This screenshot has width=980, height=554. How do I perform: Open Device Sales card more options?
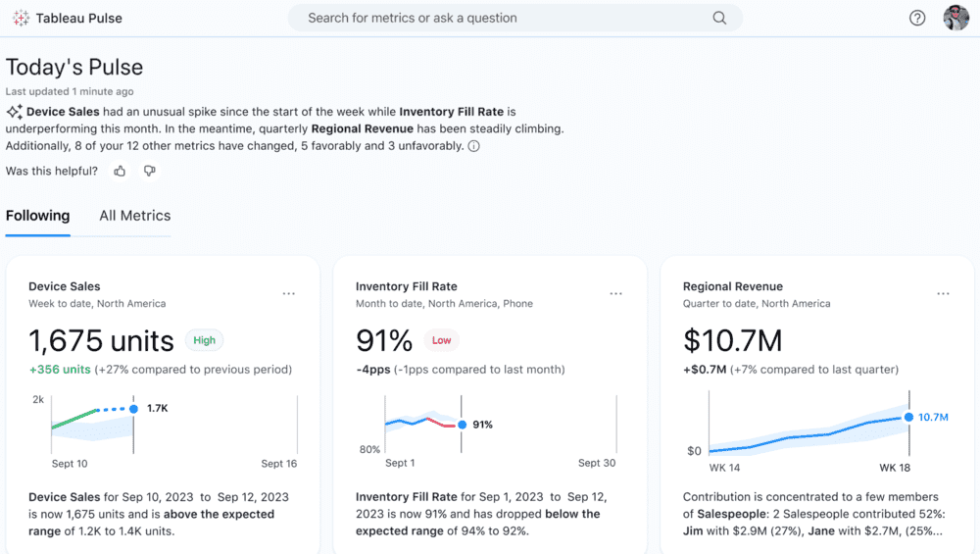pos(288,293)
